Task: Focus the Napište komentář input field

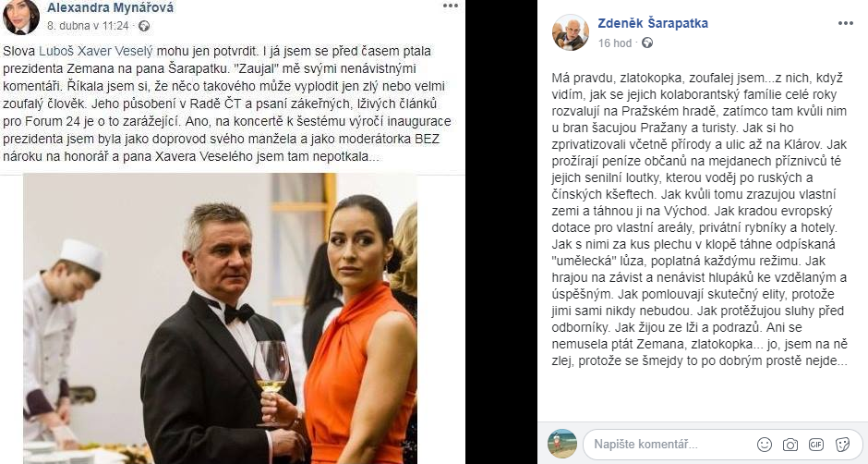Action: (670, 444)
